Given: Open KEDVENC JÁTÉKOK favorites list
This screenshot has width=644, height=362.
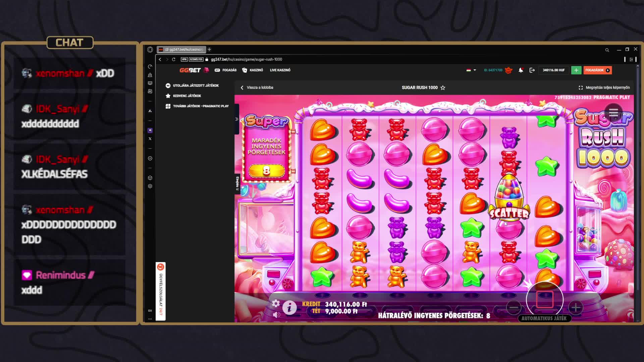Looking at the screenshot, I should [183, 96].
